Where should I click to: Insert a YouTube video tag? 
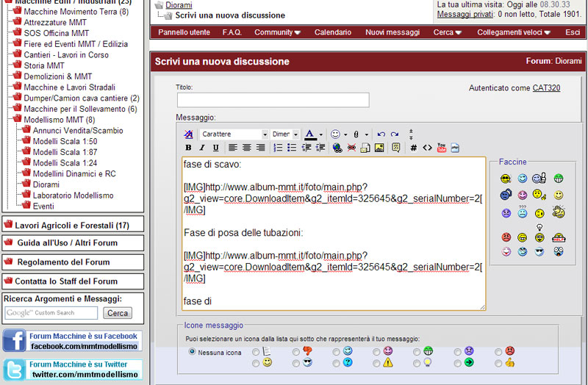(x=442, y=148)
